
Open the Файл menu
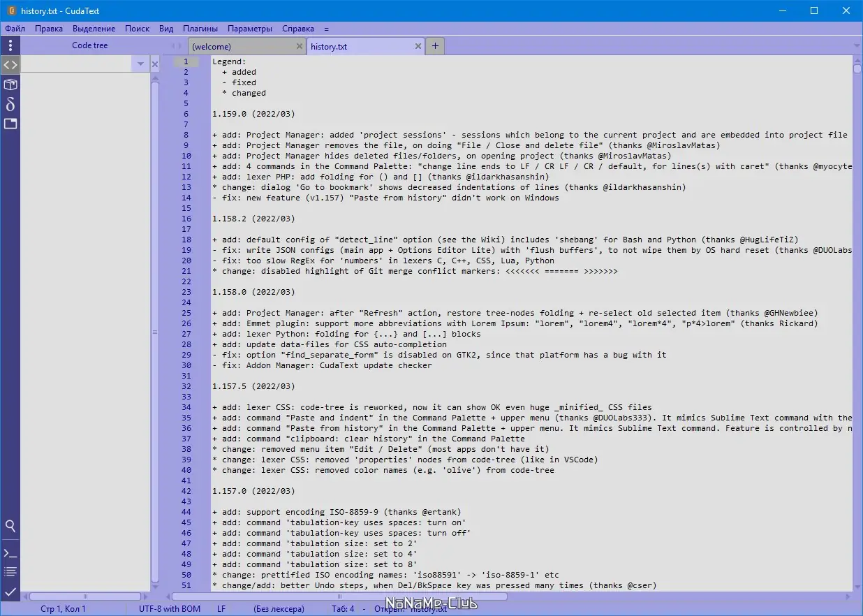[15, 29]
